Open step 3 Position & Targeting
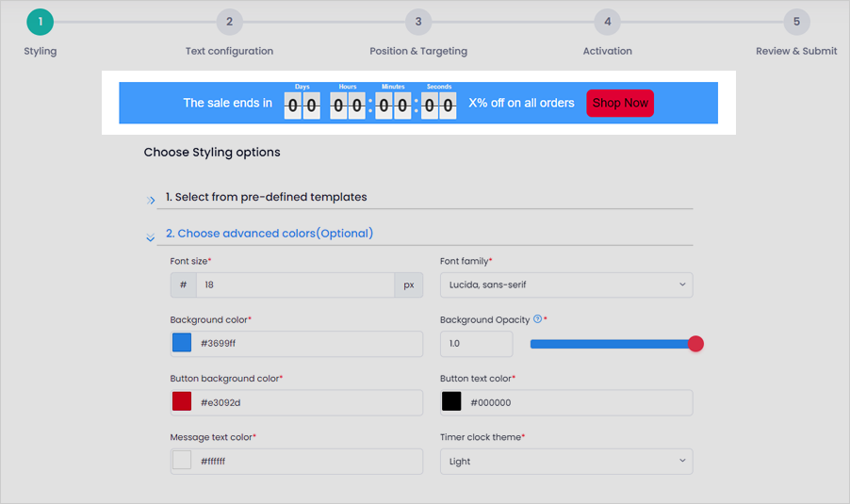Screen dimensions: 850x504 pos(418,23)
